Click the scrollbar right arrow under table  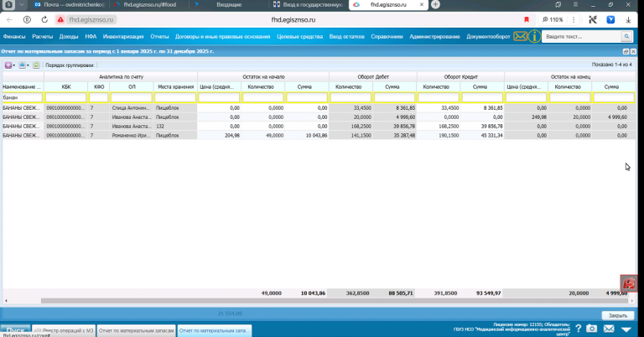point(632,301)
